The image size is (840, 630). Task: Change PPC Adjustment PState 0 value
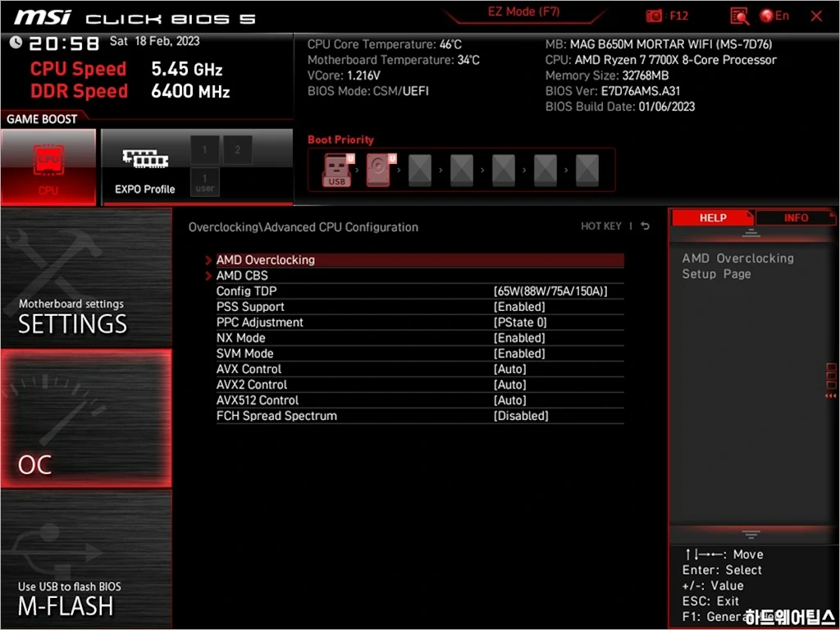pos(519,322)
